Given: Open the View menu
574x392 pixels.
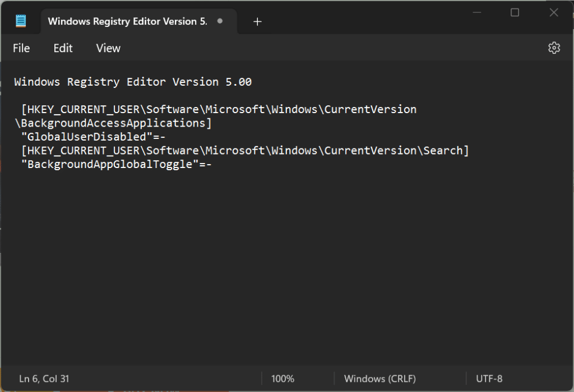Looking at the screenshot, I should (108, 48).
